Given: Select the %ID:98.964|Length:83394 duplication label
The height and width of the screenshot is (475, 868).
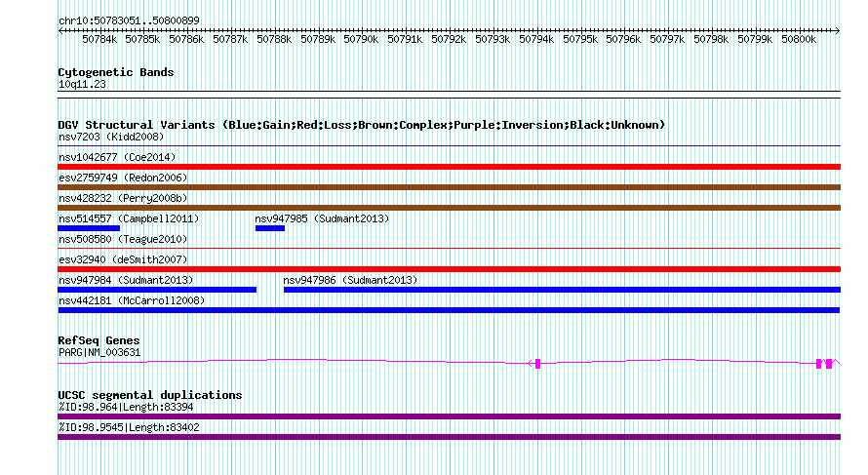Looking at the screenshot, I should point(126,408).
